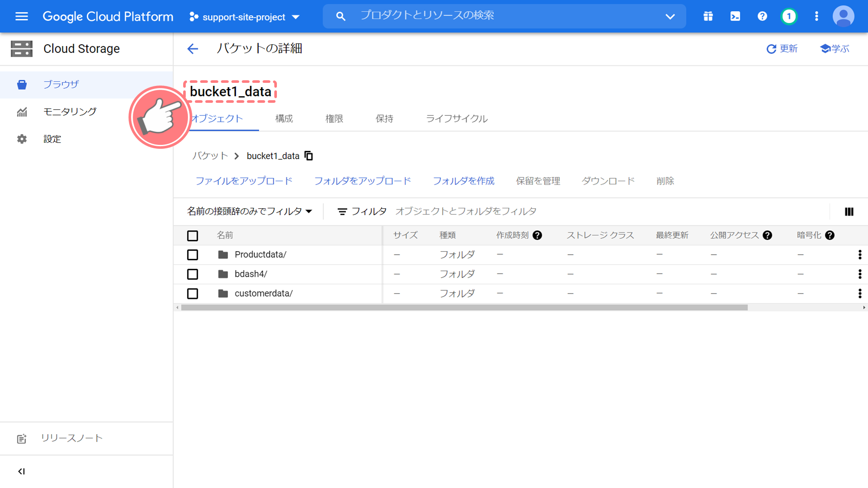868x488 pixels.
Task: Click the Productdata folder icon
Action: (223, 255)
